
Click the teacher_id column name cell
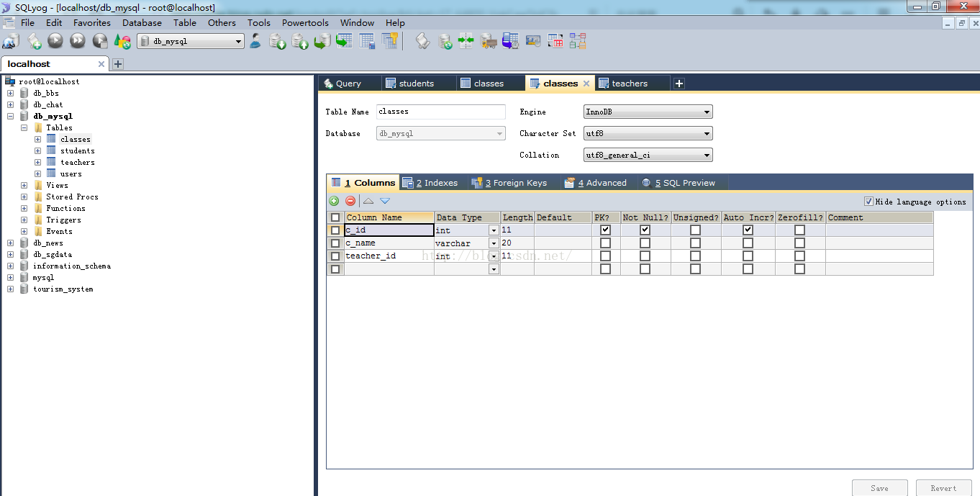point(389,256)
